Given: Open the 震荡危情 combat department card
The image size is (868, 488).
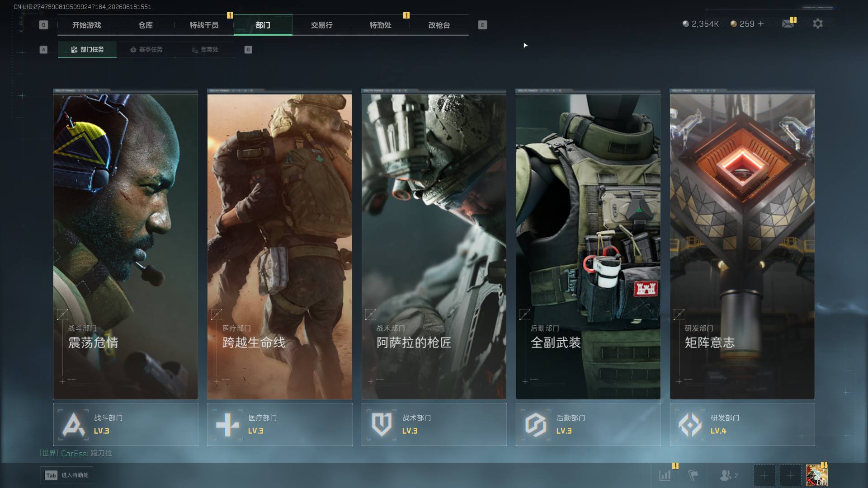Looking at the screenshot, I should tap(126, 247).
